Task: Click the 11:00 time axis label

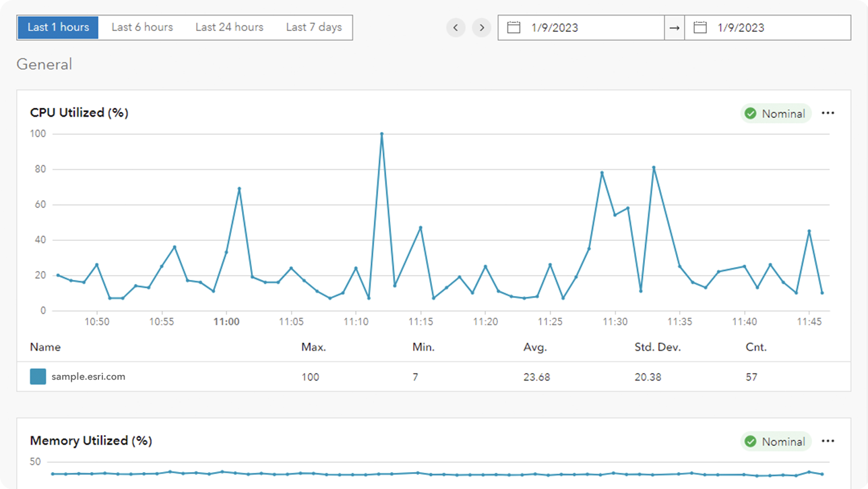Action: tap(226, 322)
